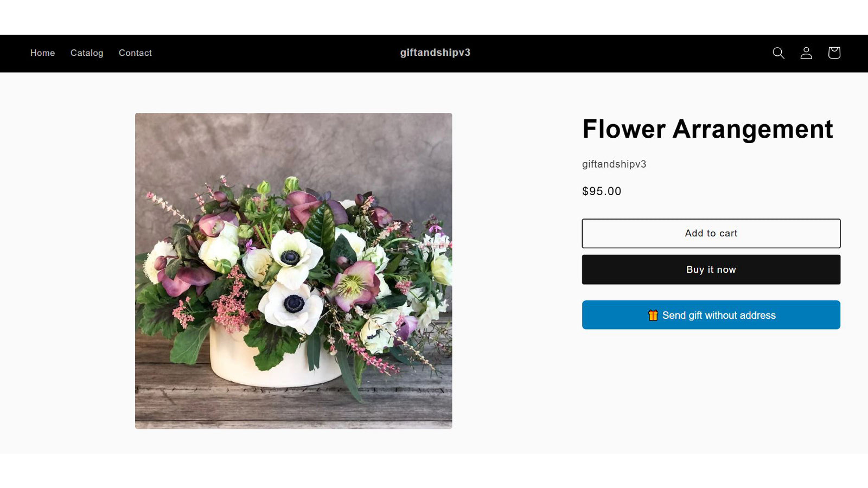This screenshot has height=488, width=868.
Task: Navigate to the Contact menu item
Action: pos(135,53)
